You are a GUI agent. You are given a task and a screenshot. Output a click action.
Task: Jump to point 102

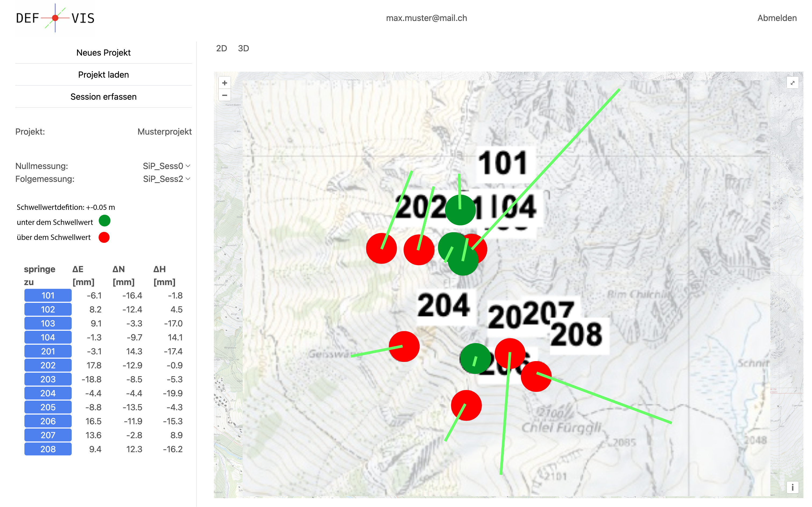48,310
